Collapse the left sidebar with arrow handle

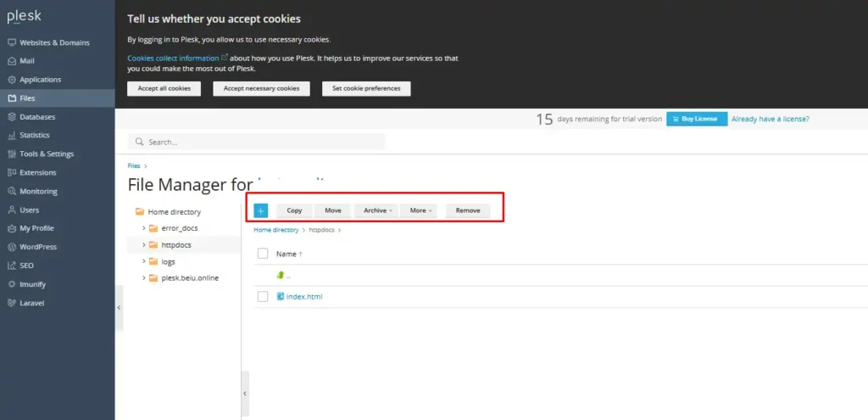click(x=119, y=308)
